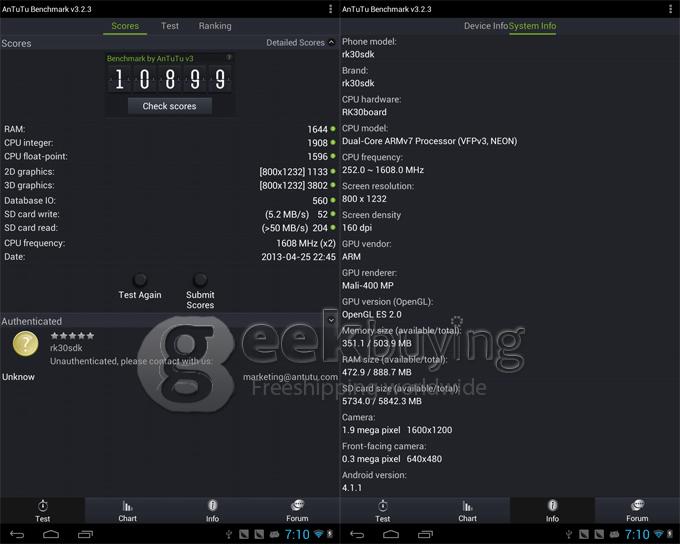Open marketing@antutu.com email link

tap(290, 377)
